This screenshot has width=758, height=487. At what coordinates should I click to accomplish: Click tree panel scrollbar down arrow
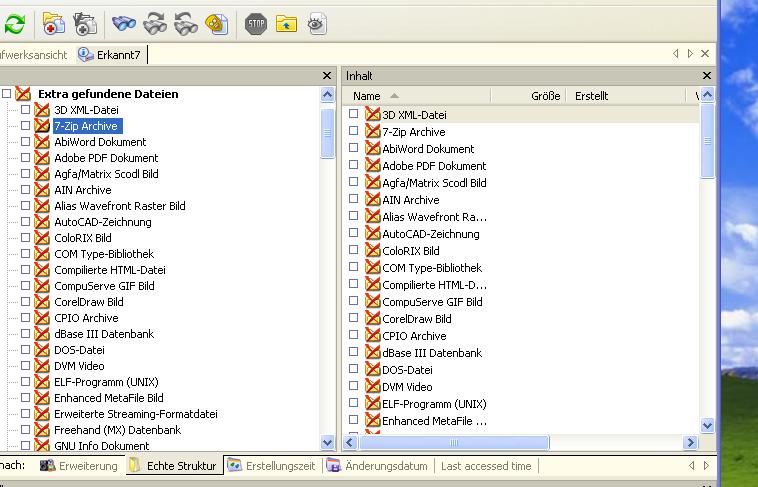click(327, 442)
